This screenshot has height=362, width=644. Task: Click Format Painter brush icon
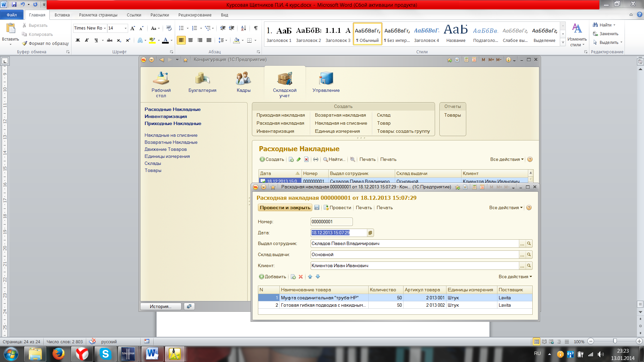pyautogui.click(x=25, y=43)
